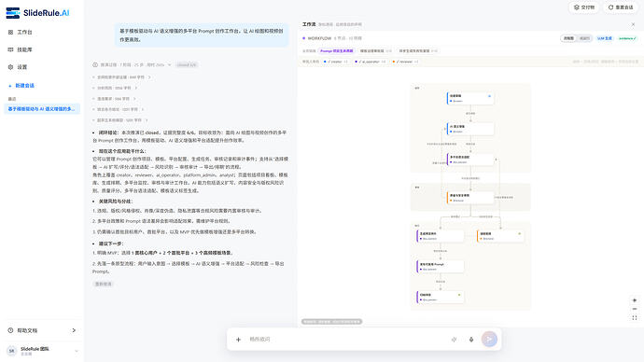Image resolution: width=644 pixels, height=362 pixels.
Task: Collapse the 推演过程 dropdown arrow
Action: [x=169, y=65]
